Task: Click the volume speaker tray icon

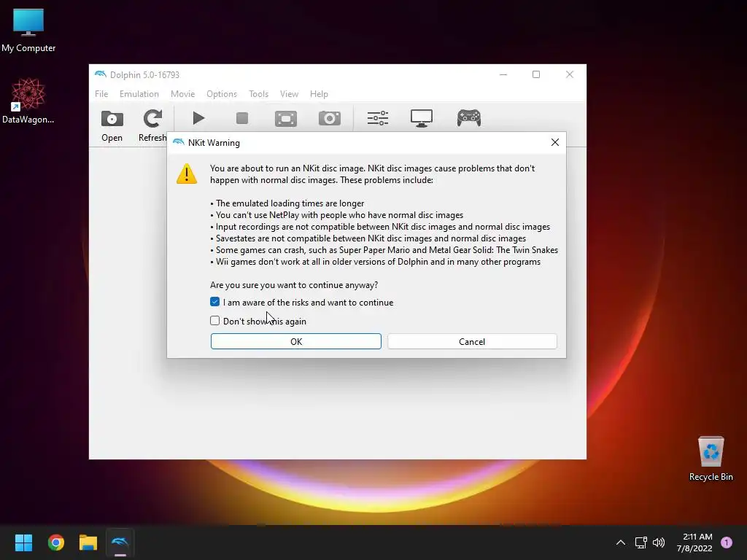Action: coord(659,542)
